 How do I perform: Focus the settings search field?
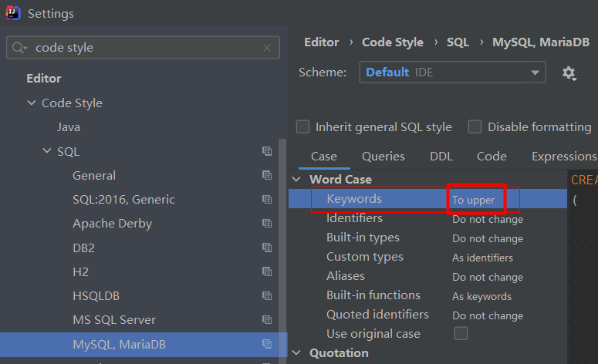coord(143,48)
